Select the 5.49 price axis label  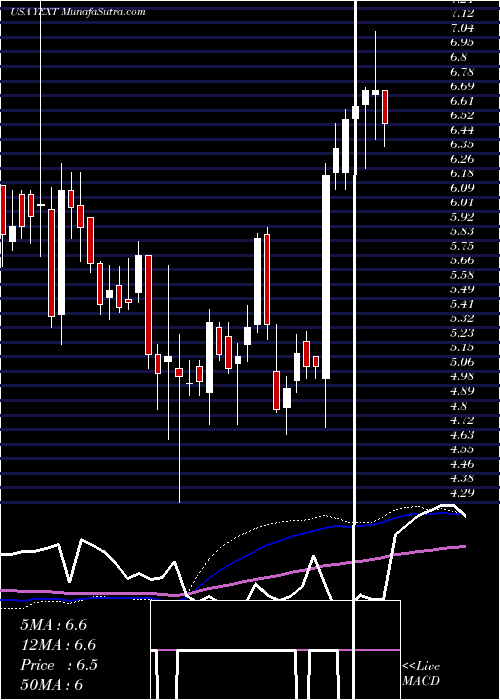[x=462, y=289]
